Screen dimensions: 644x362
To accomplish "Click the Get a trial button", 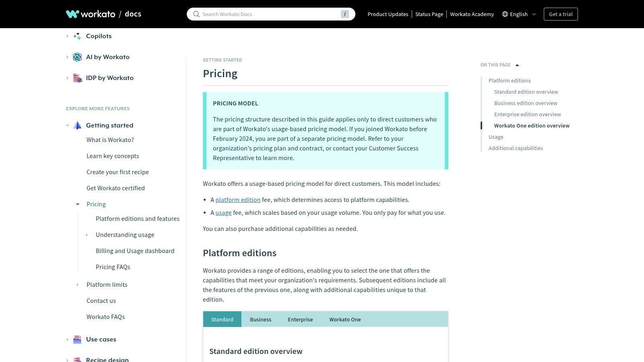I will click(561, 14).
